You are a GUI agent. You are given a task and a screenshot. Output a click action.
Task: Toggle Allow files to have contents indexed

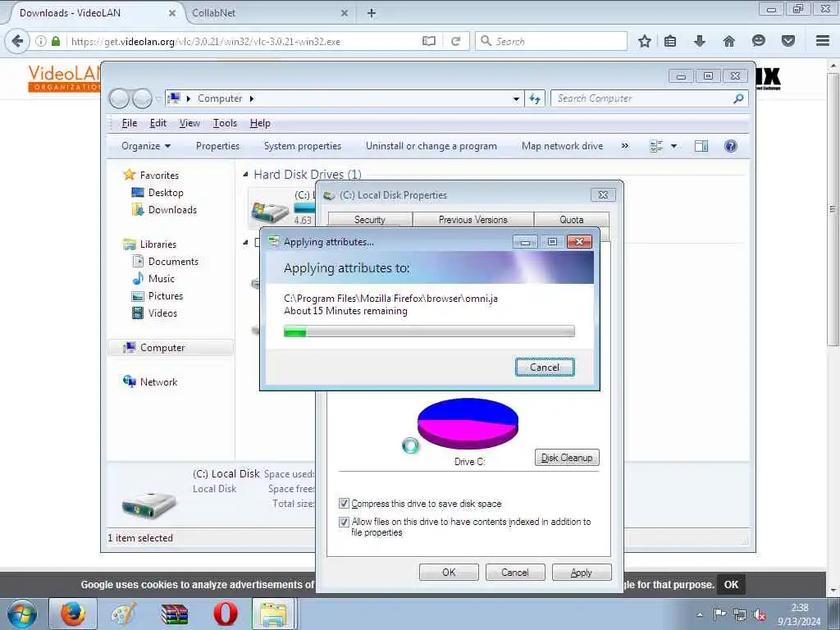[x=344, y=522]
